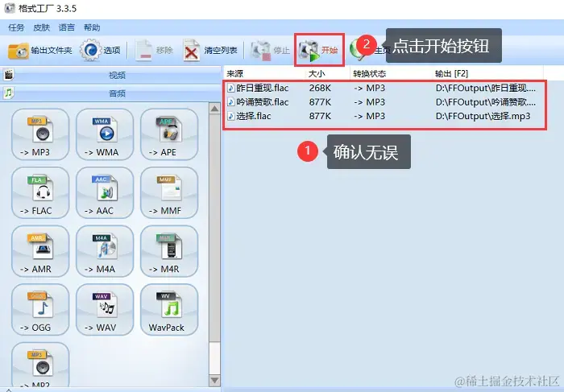Click the 格式工厂 title bar app icon
Screen dimensions: 564x392
(x=10, y=8)
